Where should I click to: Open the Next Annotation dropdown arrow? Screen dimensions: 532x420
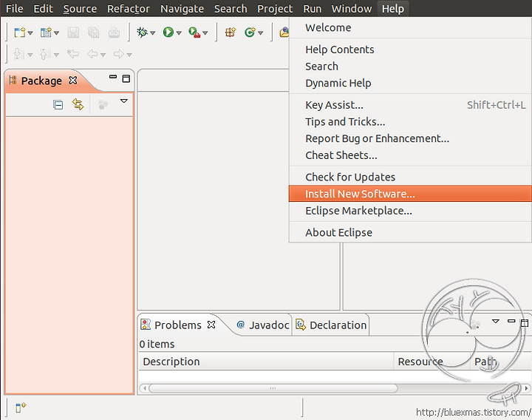point(30,55)
